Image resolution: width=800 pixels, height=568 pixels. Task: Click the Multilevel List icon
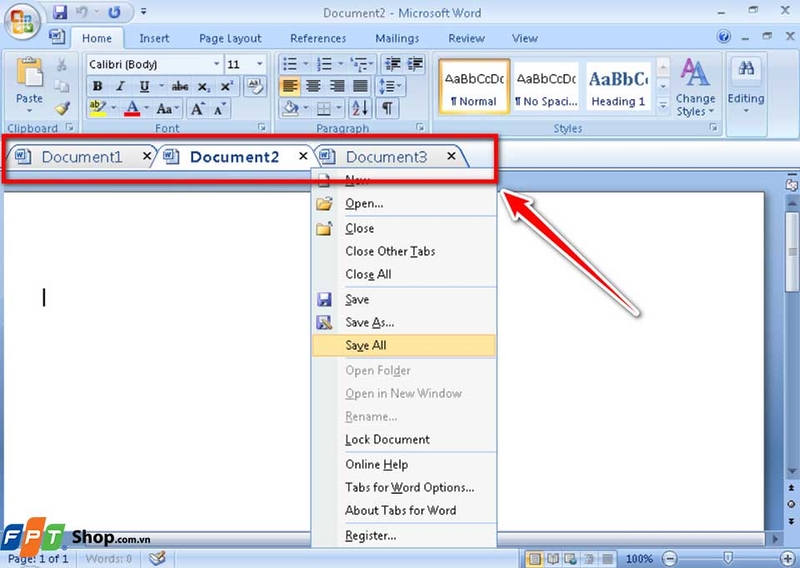coord(359,64)
